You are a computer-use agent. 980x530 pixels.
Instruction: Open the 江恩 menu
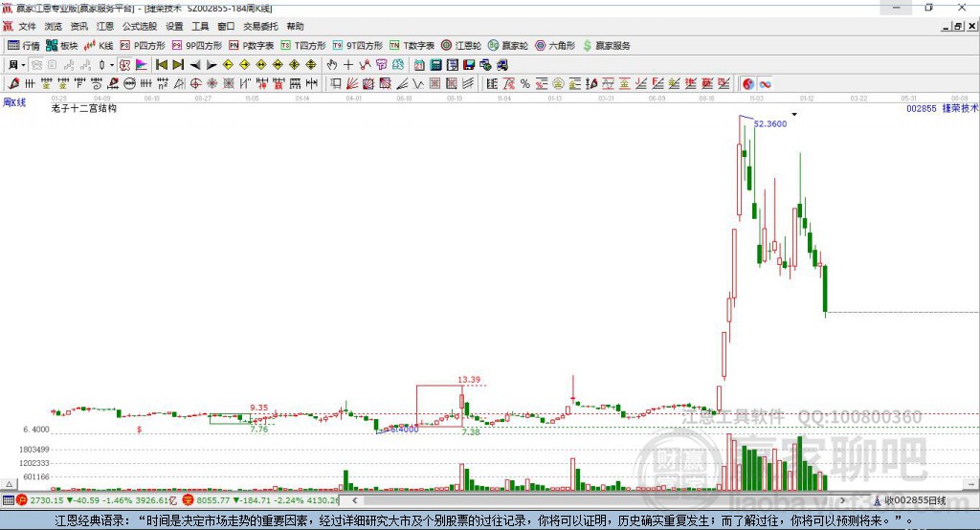click(104, 26)
